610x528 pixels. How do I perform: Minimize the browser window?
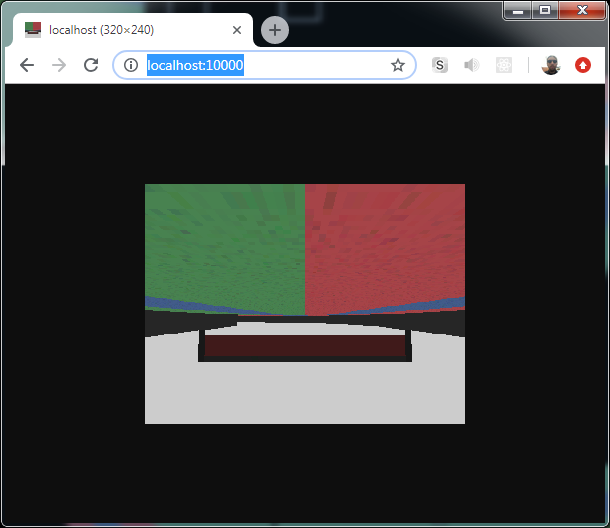517,10
